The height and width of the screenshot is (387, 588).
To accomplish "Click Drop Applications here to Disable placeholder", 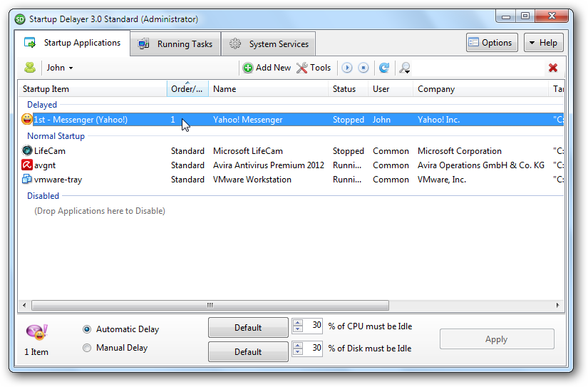I will point(100,211).
